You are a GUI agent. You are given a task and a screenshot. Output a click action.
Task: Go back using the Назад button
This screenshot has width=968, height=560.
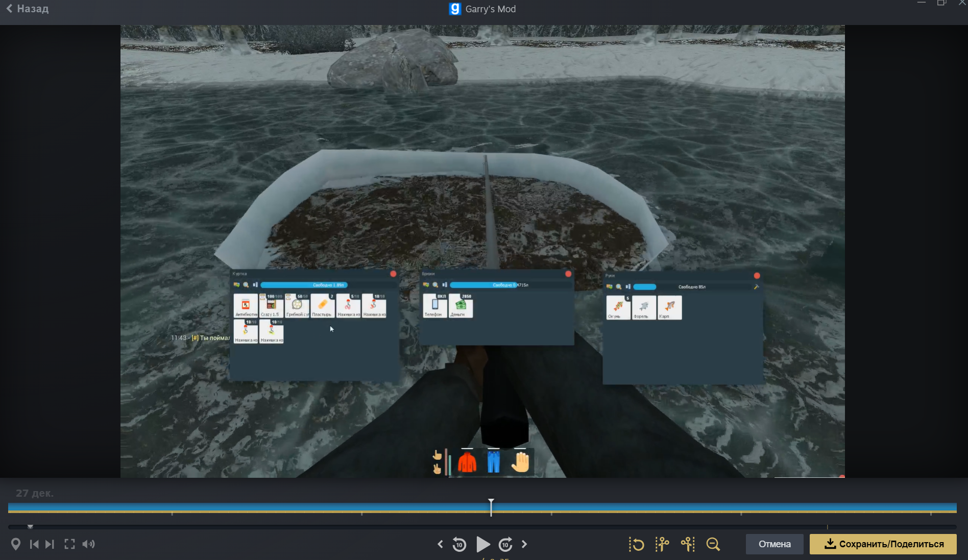click(x=28, y=9)
